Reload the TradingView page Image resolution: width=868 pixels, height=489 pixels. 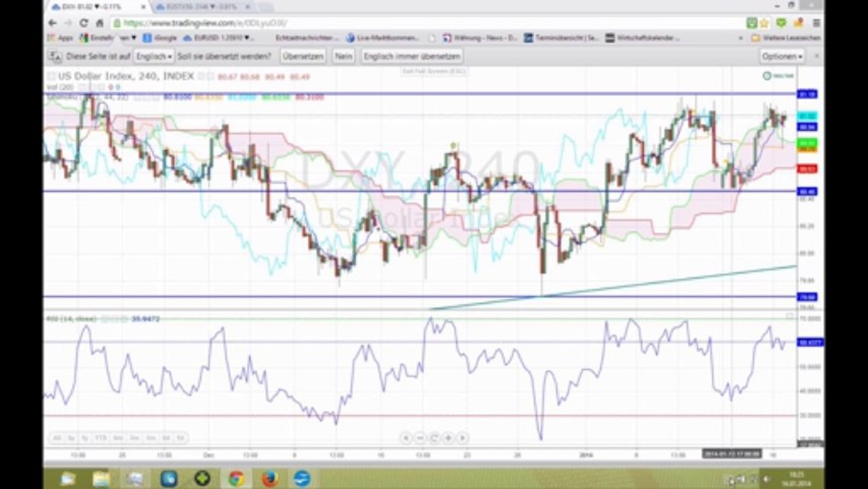click(84, 22)
